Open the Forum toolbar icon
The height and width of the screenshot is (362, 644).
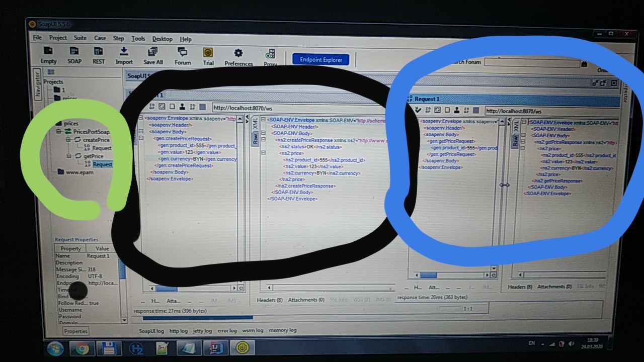pos(183,57)
